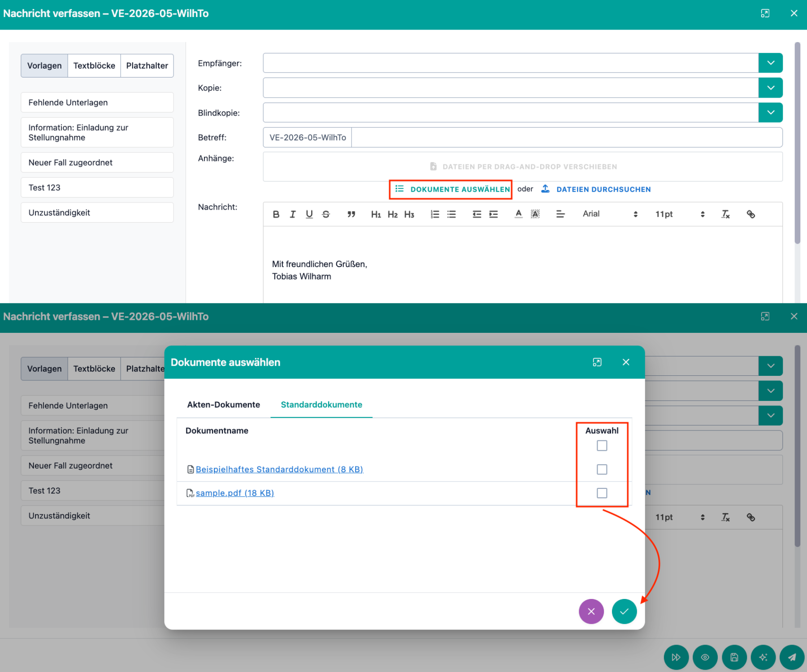Toggle italic formatting in message toolbar

point(293,214)
